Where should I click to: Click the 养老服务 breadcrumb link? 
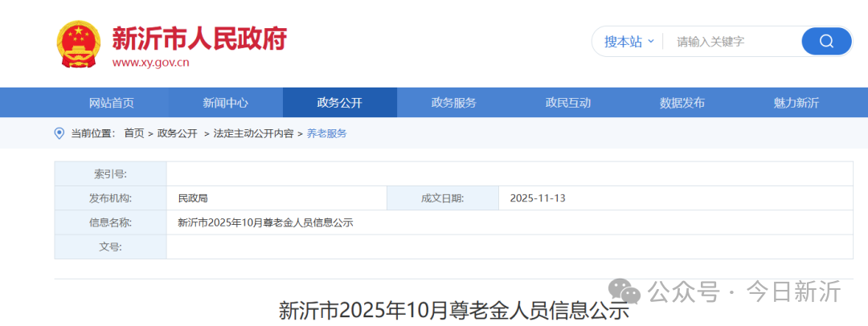pyautogui.click(x=327, y=133)
